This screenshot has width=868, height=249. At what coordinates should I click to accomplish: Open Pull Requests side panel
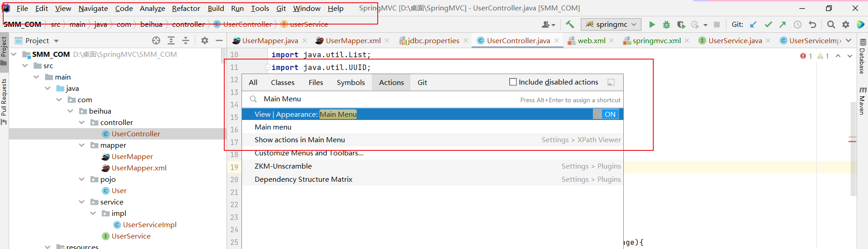(x=4, y=101)
